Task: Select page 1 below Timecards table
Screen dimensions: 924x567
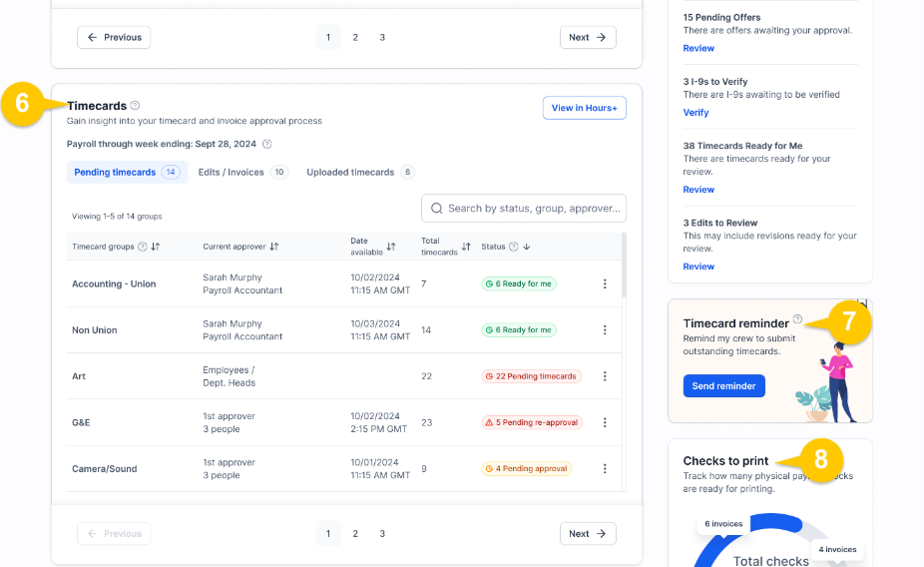Action: [x=328, y=533]
